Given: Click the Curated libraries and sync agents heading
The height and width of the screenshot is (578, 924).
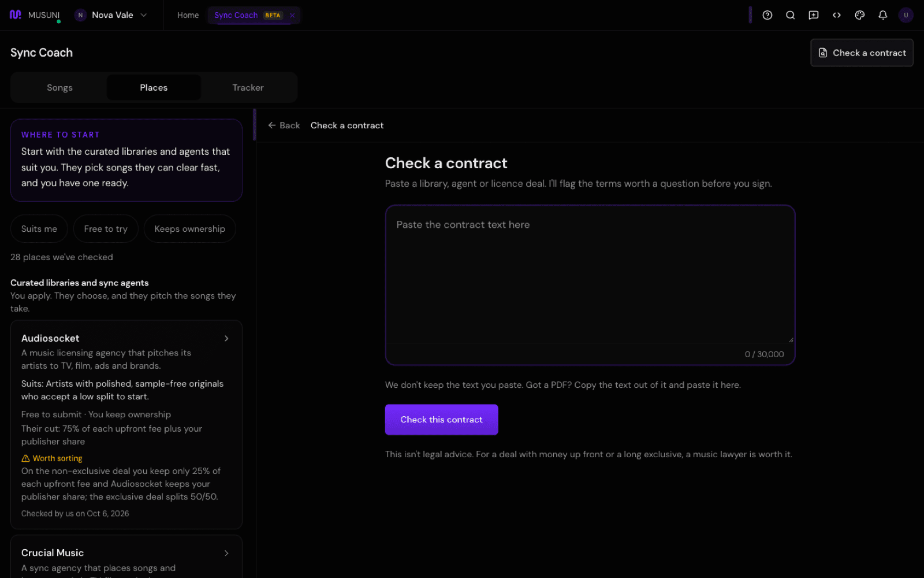Looking at the screenshot, I should 80,283.
